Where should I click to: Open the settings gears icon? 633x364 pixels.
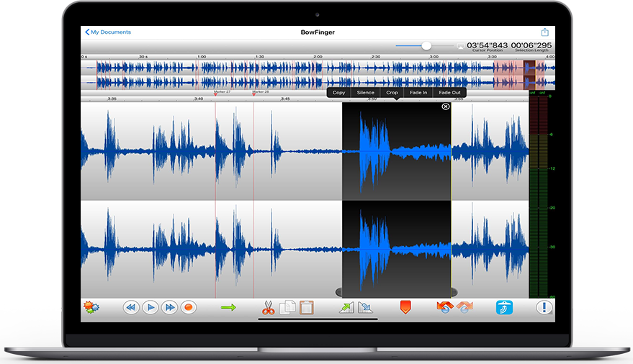point(91,307)
